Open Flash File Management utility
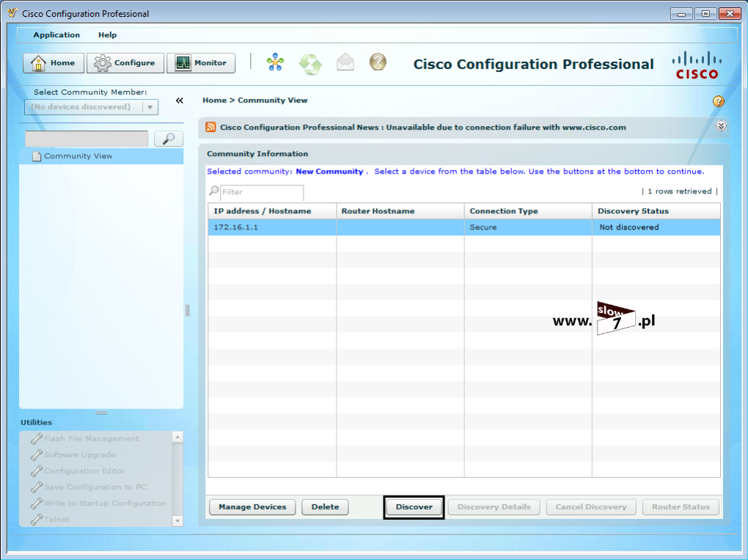 coord(91,438)
